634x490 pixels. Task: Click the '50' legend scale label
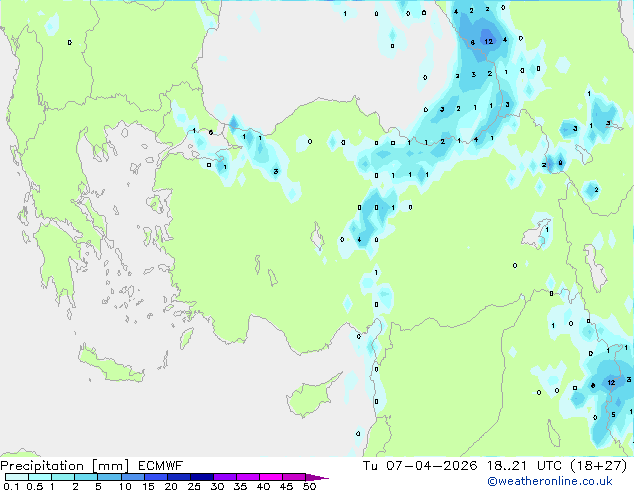tap(309, 486)
